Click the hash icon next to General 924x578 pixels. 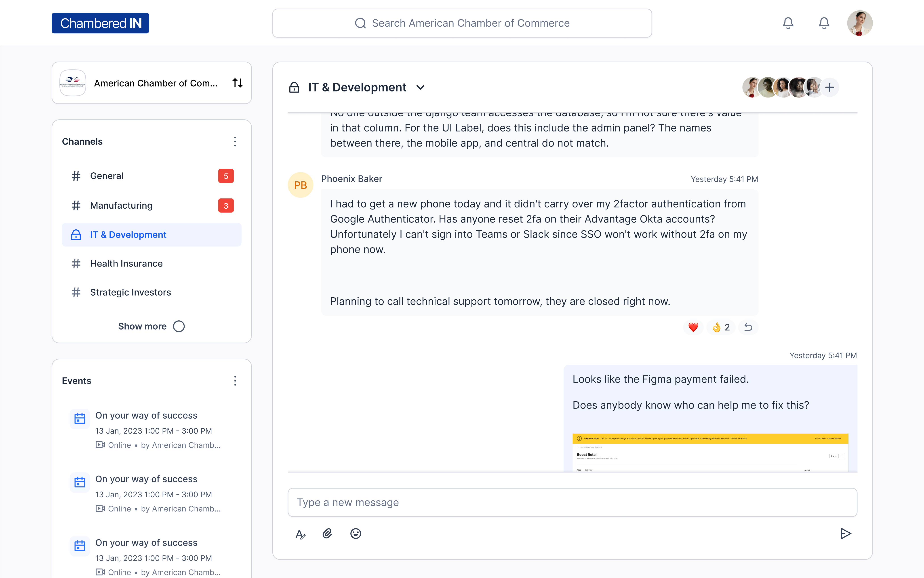click(76, 176)
